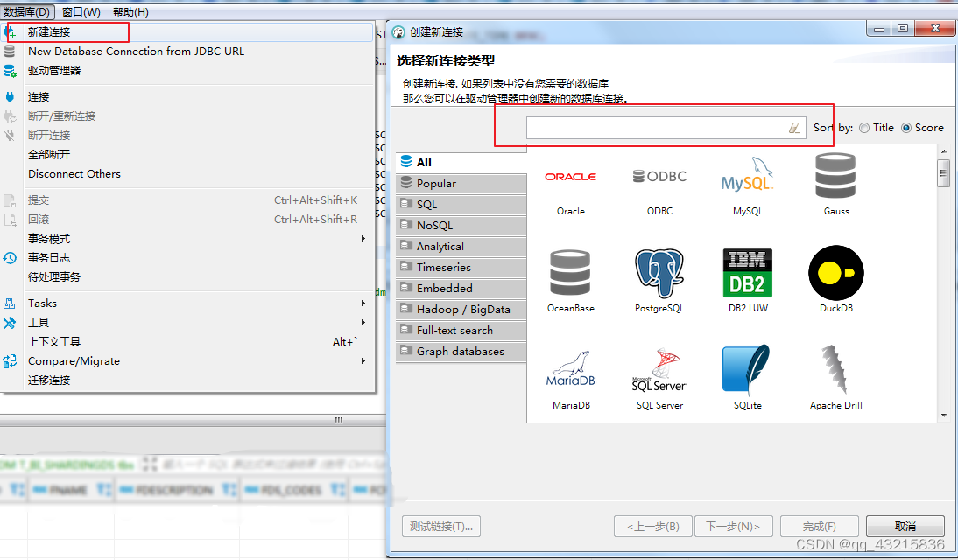Click the Tasks menu icon
958x560 pixels.
(x=9, y=304)
